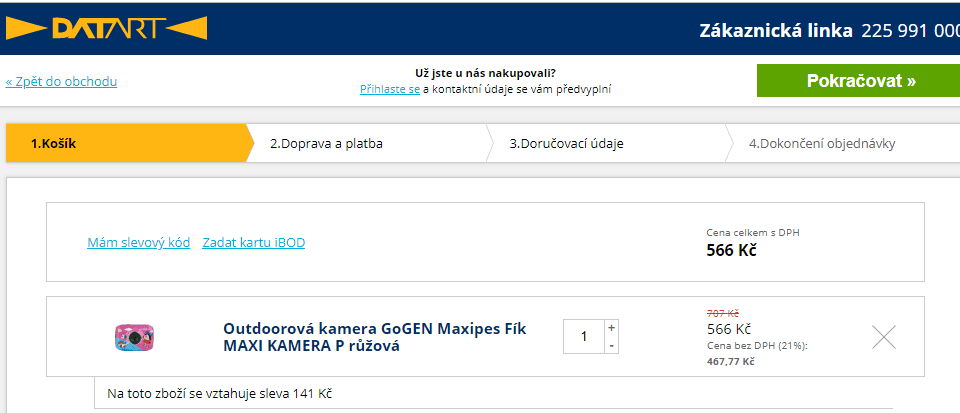
Task: Open product title Outdoorová kamera GoGEN Maxipes Fík
Action: coord(375,337)
